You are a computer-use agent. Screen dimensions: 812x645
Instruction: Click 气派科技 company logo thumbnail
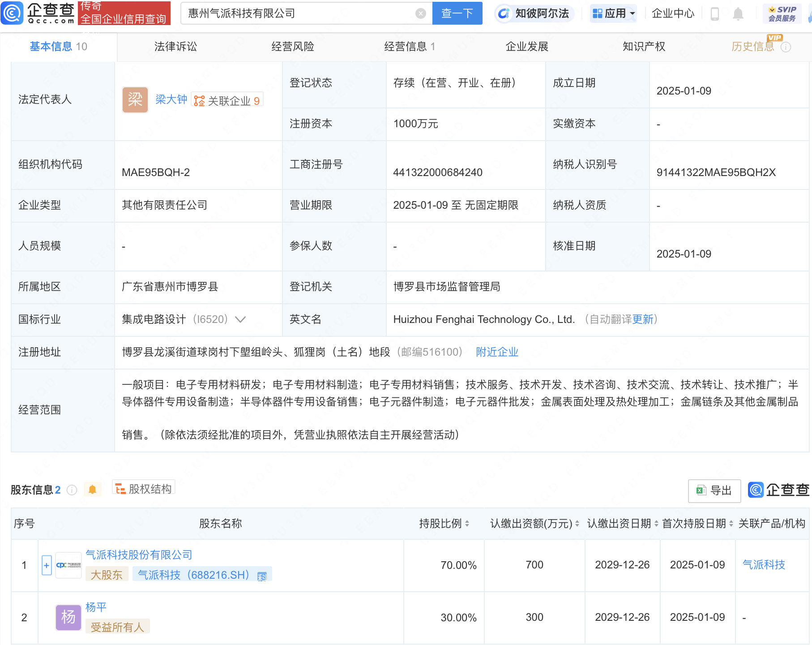point(68,565)
